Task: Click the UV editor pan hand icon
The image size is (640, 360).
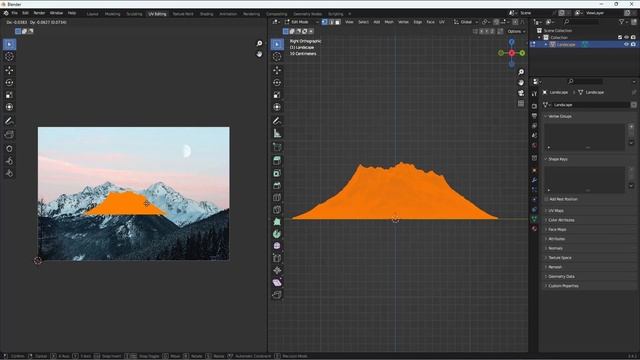Action: pyautogui.click(x=259, y=54)
